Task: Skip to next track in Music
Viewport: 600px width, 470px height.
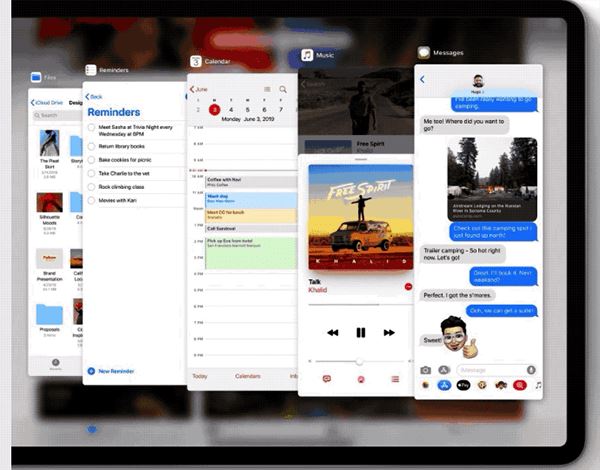Action: (x=389, y=333)
